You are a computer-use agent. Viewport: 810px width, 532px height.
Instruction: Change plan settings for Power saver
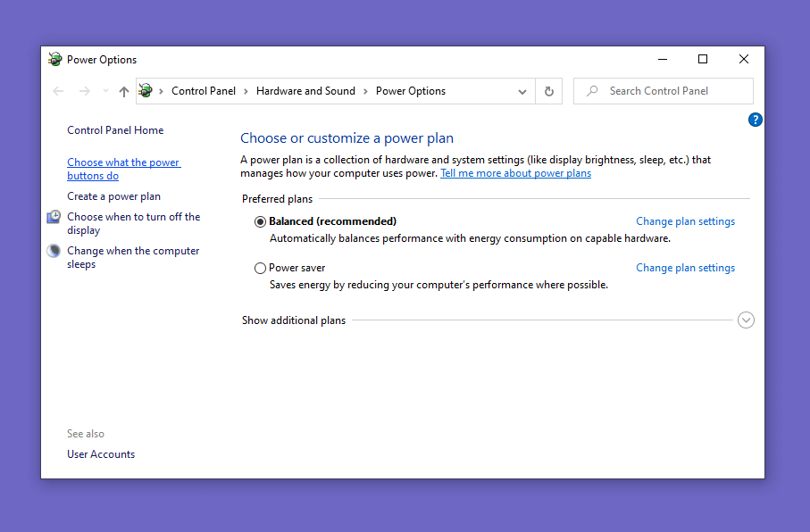tap(685, 268)
